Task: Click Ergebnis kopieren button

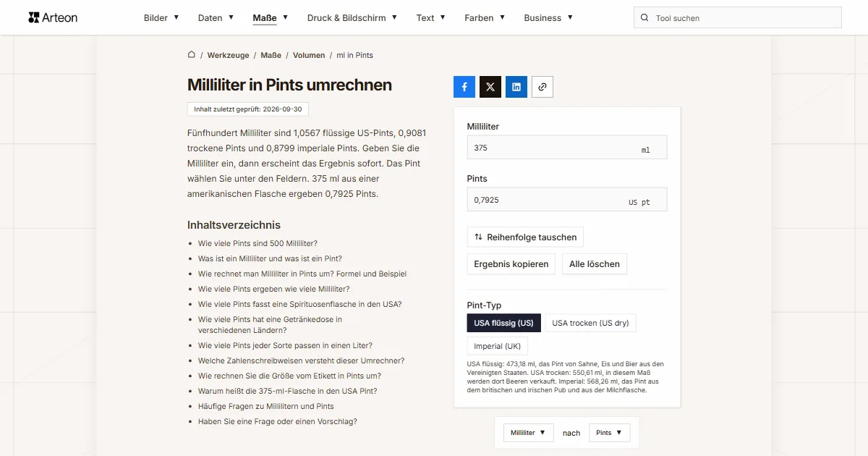Action: click(511, 264)
